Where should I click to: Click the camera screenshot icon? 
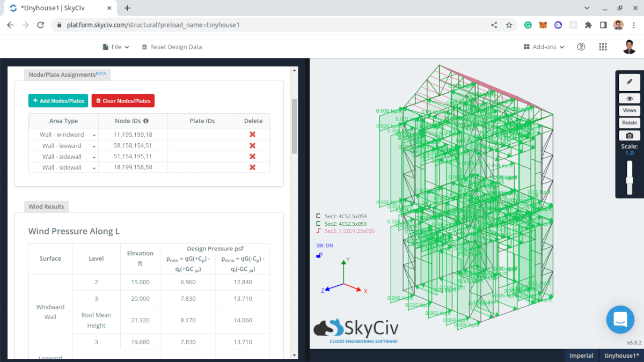[x=630, y=136]
